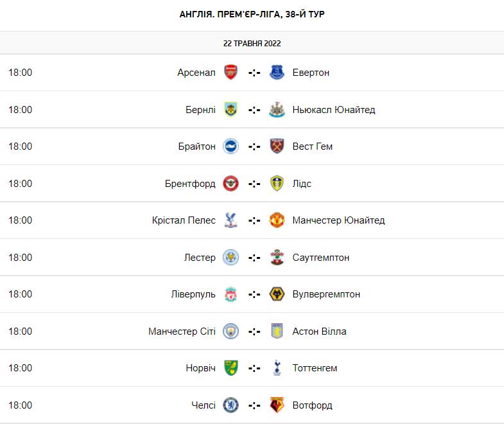Click the Manchester City badge
Viewport: 504px width, 424px height.
[230, 331]
